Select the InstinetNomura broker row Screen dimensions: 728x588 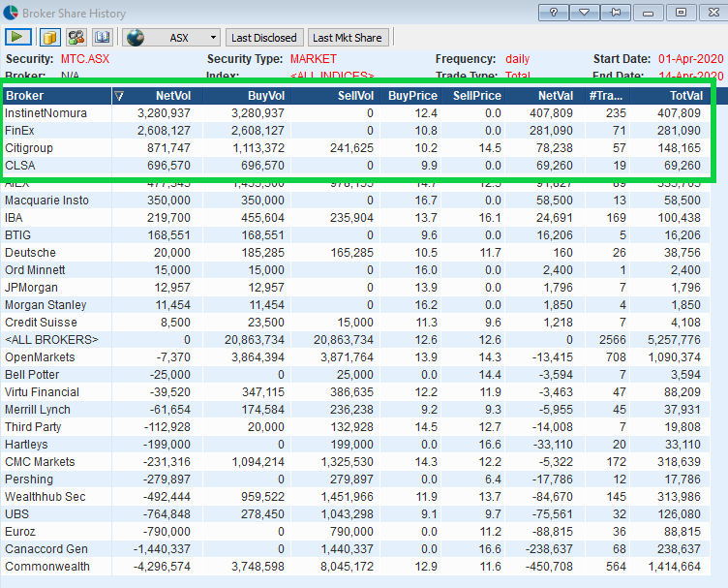coord(356,113)
